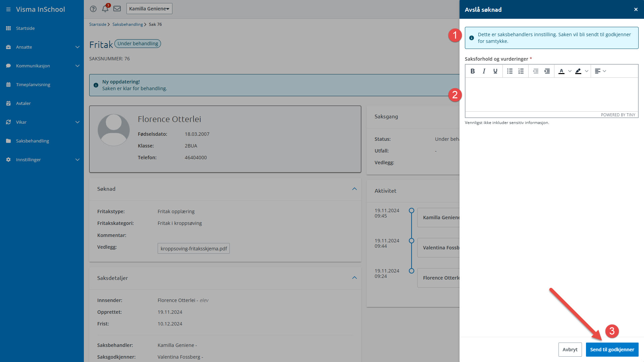Open Kamilla Geniene user dropdown

(x=149, y=9)
